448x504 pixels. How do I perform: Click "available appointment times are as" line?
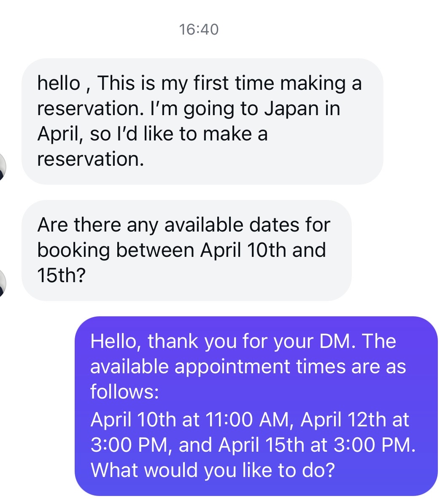pos(248,367)
